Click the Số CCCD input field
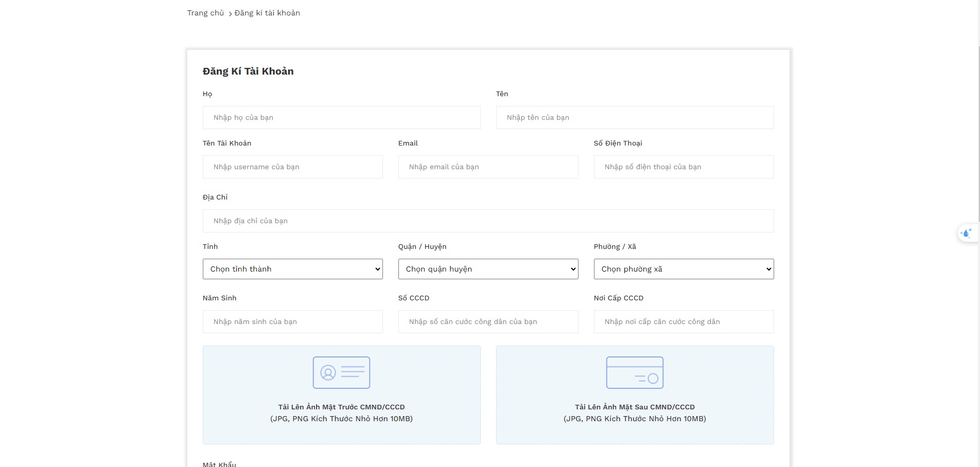 tap(488, 321)
